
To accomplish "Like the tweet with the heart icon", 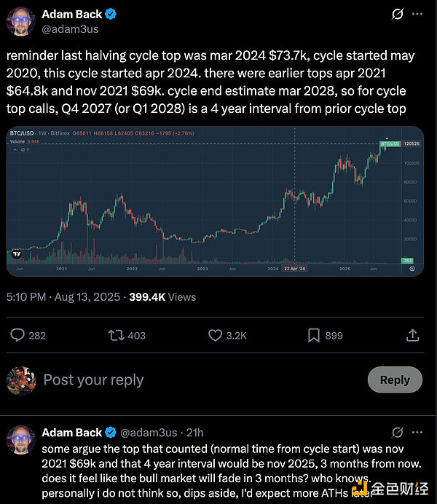I will [215, 335].
